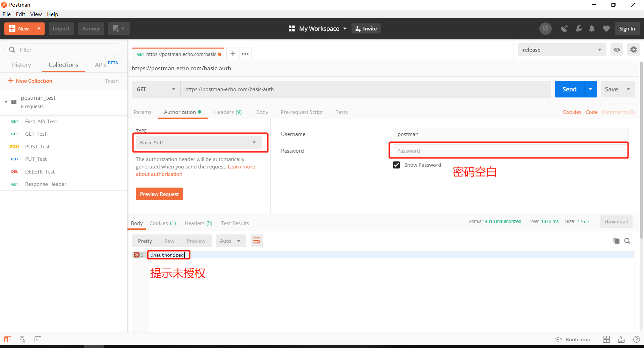Open the APIs BETA tab
This screenshot has height=348, width=644.
pyautogui.click(x=106, y=64)
